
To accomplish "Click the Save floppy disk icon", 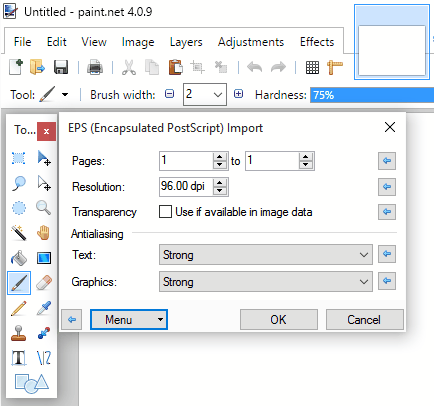I will 61,67.
